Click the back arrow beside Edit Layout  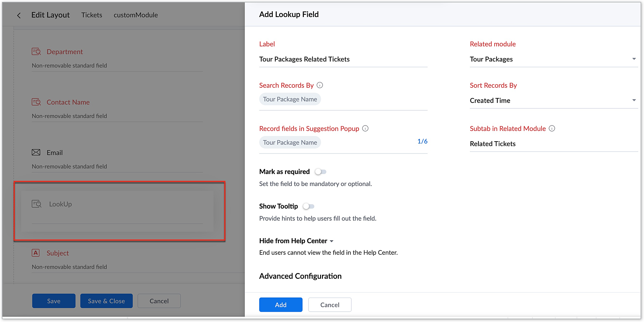pyautogui.click(x=19, y=15)
